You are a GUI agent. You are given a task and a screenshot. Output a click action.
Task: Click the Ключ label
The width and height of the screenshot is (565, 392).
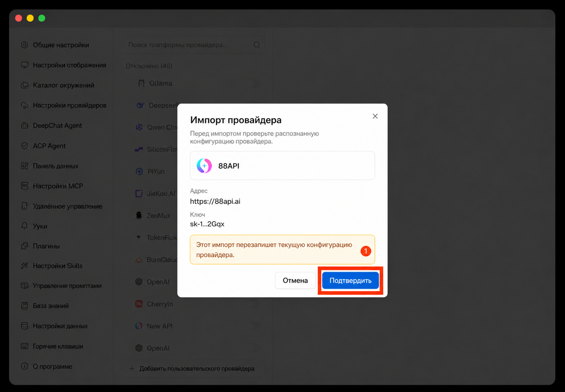click(x=197, y=215)
